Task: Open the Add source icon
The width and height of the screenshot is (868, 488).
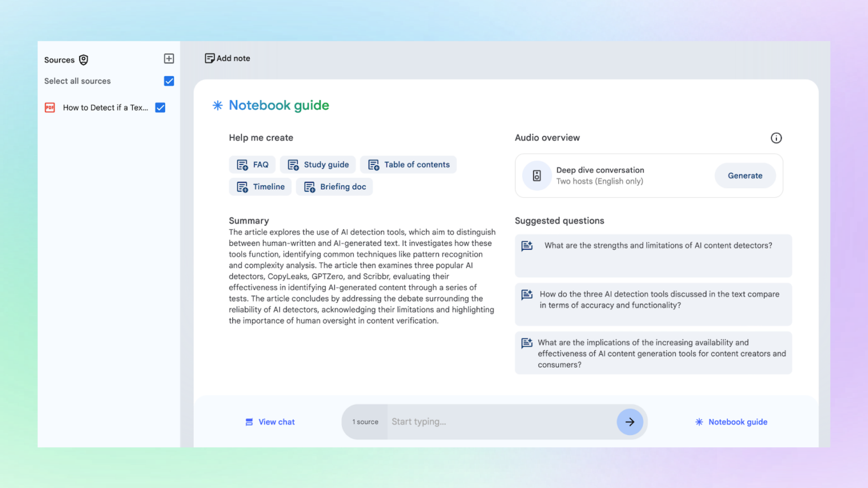Action: tap(169, 58)
